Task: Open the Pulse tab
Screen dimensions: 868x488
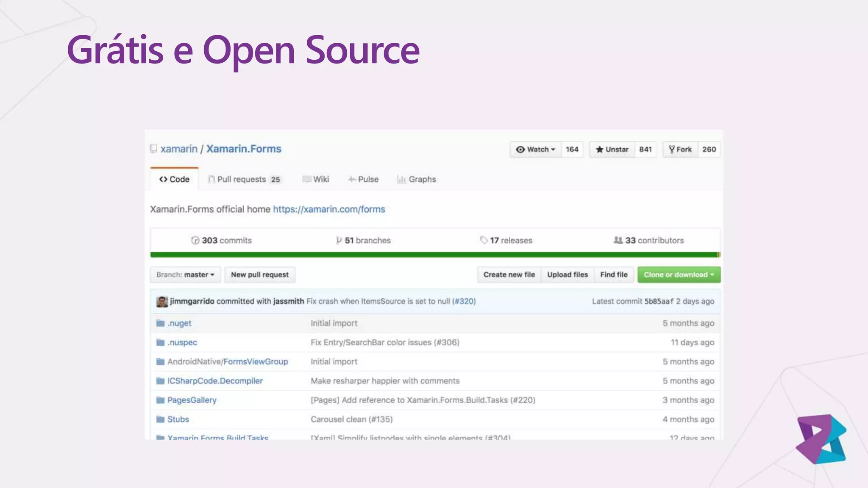Action: click(x=363, y=179)
